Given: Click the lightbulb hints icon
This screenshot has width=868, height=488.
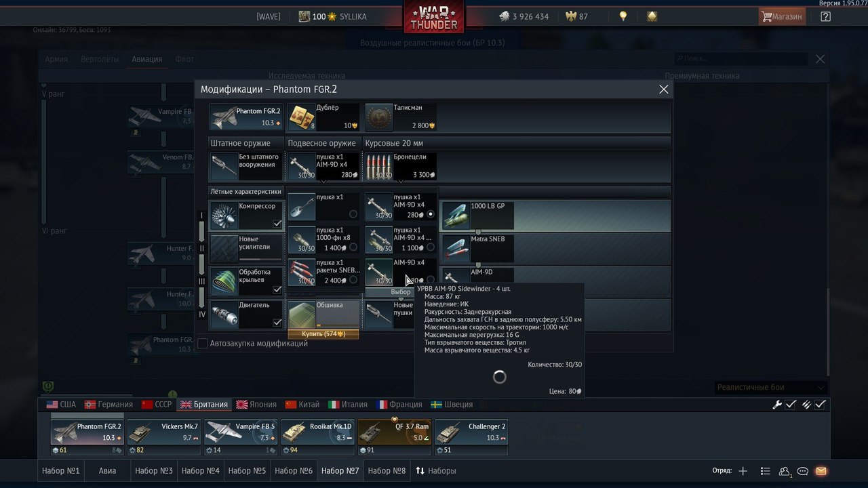Looking at the screenshot, I should (623, 16).
